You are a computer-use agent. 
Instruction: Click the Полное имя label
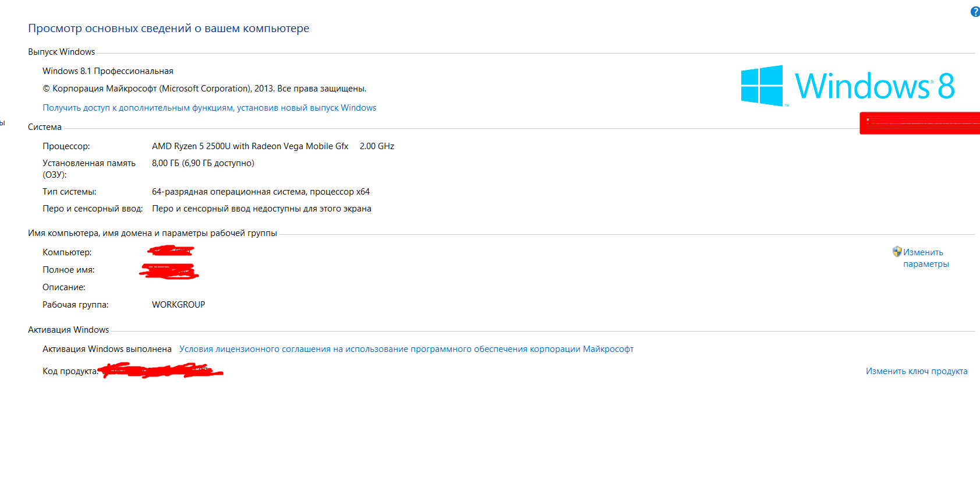point(68,270)
